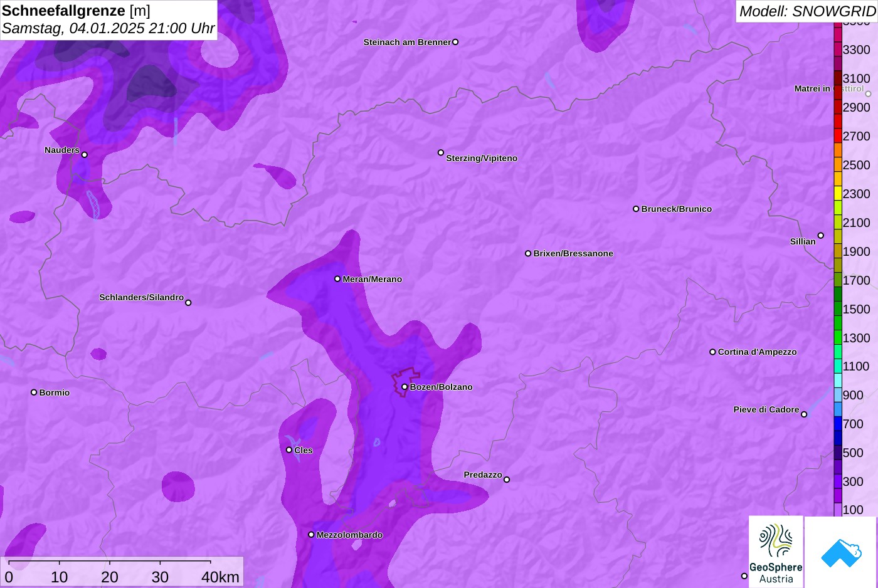Select the Pieve di Cadore marker dot
Viewport: 878px width, 588px height.
[804, 414]
